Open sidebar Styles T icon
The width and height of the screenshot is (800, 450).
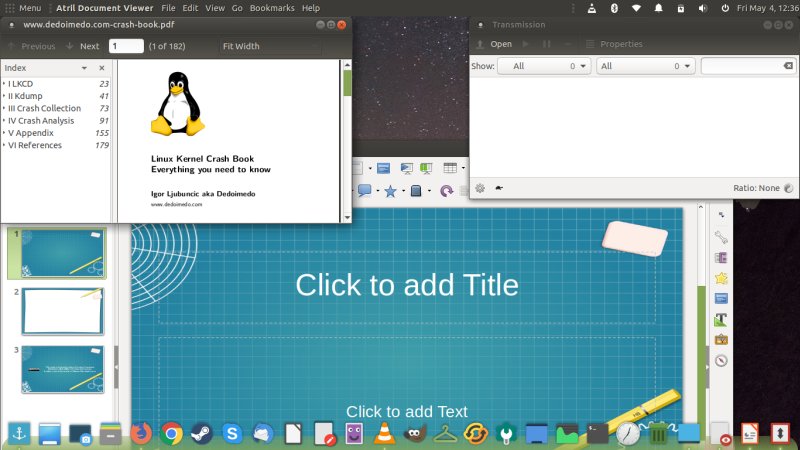tap(721, 319)
